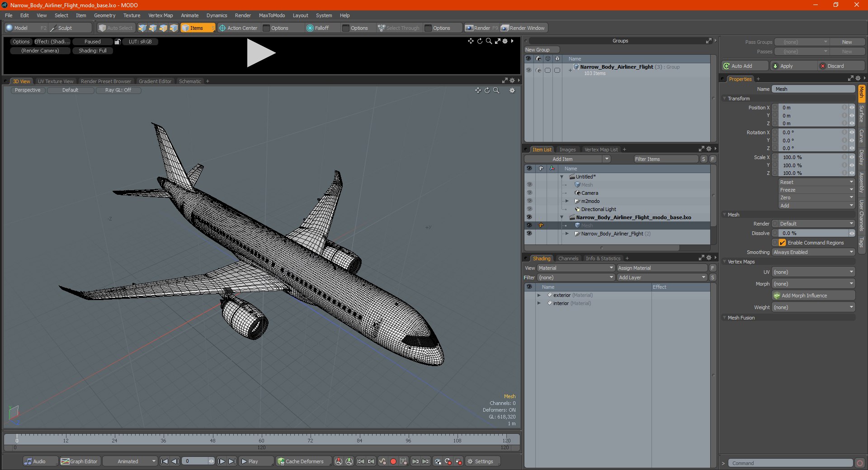This screenshot has height=470, width=868.
Task: Open the Render Default dropdown
Action: tap(813, 224)
